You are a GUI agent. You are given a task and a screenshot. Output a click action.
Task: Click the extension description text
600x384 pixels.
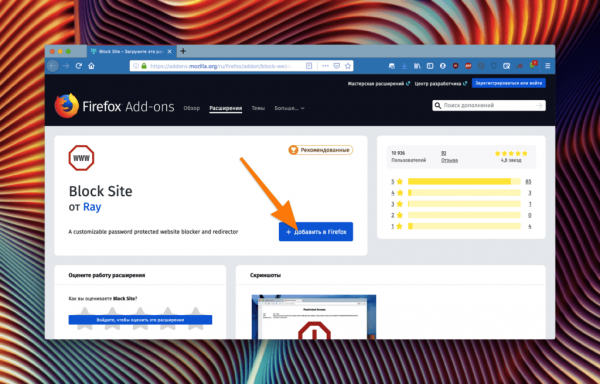[x=153, y=232]
